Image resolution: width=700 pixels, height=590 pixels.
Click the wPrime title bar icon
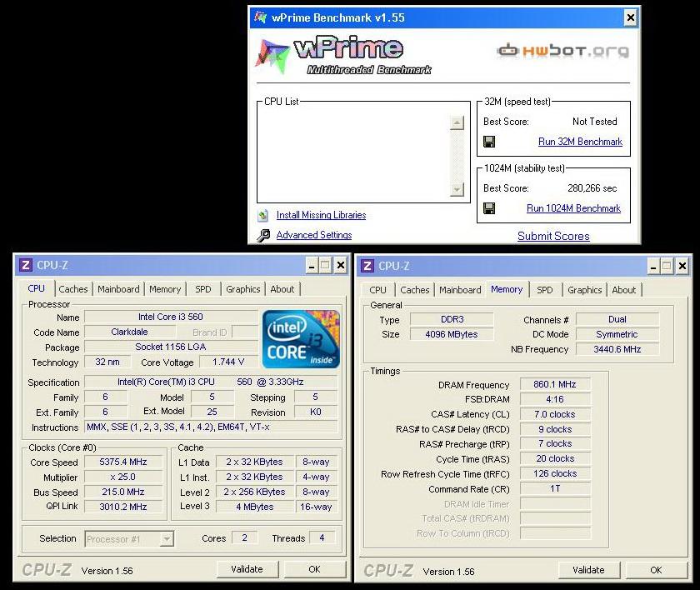coord(260,17)
